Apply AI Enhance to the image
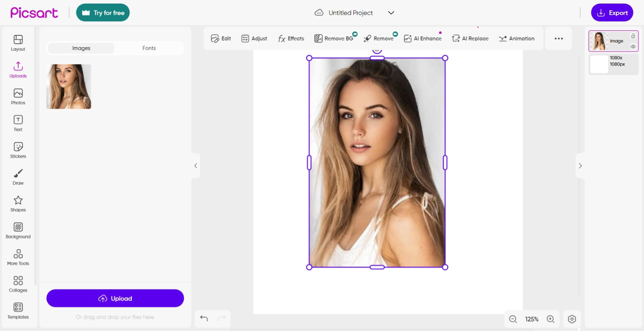This screenshot has width=644, height=331. click(423, 38)
